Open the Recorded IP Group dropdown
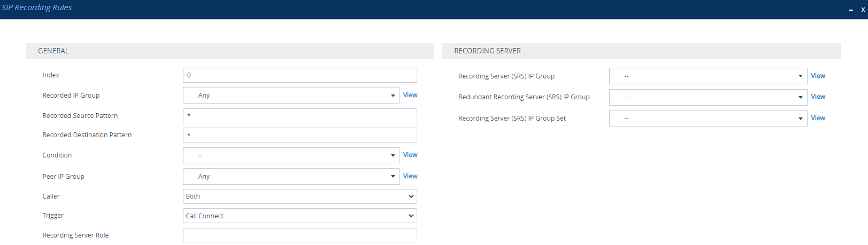868x245 pixels. [x=291, y=96]
